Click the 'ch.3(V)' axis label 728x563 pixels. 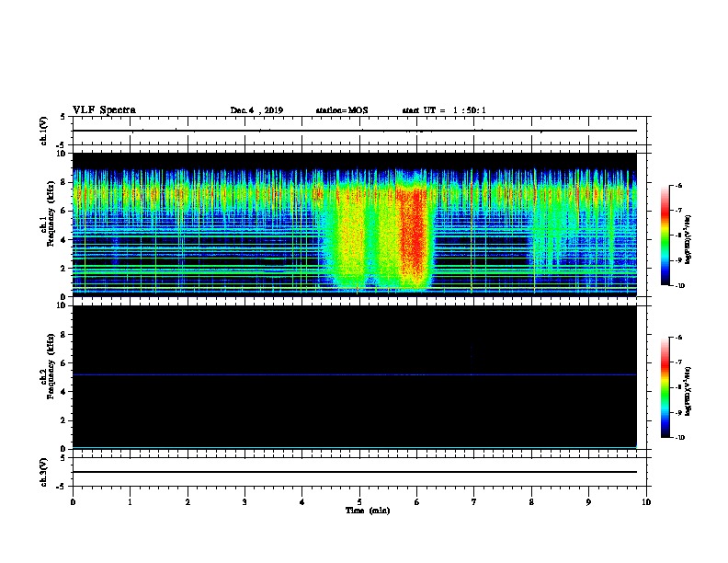tap(43, 472)
